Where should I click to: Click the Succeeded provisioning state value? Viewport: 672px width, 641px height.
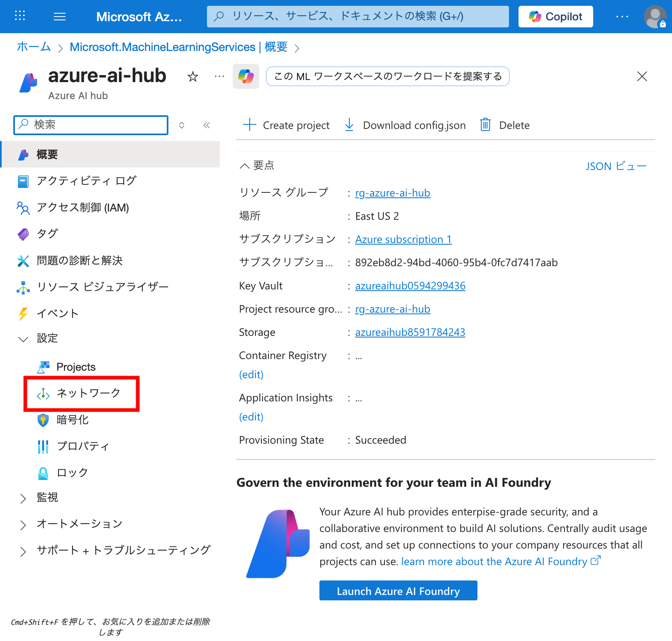(380, 440)
